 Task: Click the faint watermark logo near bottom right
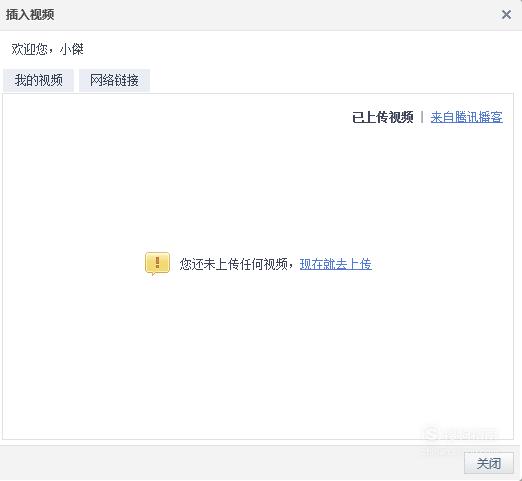click(431, 434)
